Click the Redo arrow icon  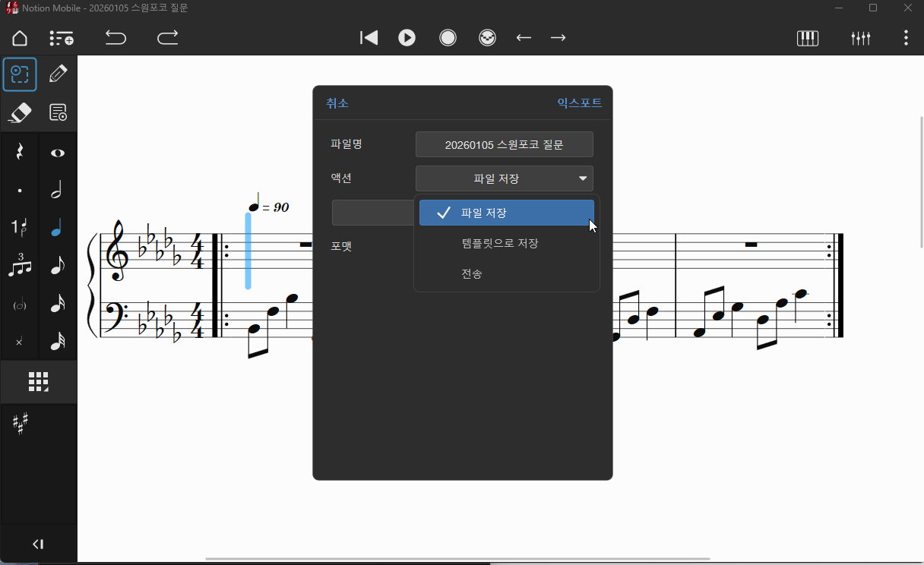click(167, 38)
